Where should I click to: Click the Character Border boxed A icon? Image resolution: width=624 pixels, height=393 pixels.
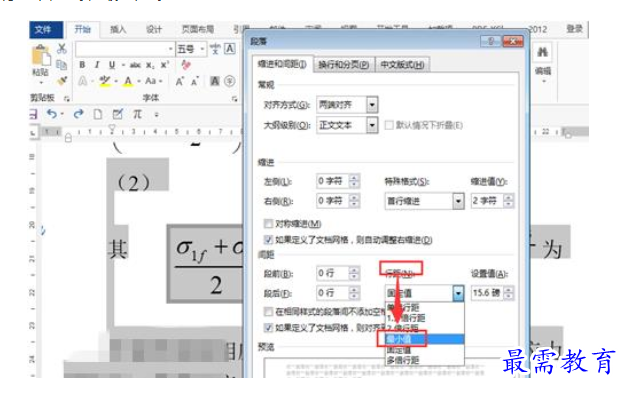click(230, 49)
